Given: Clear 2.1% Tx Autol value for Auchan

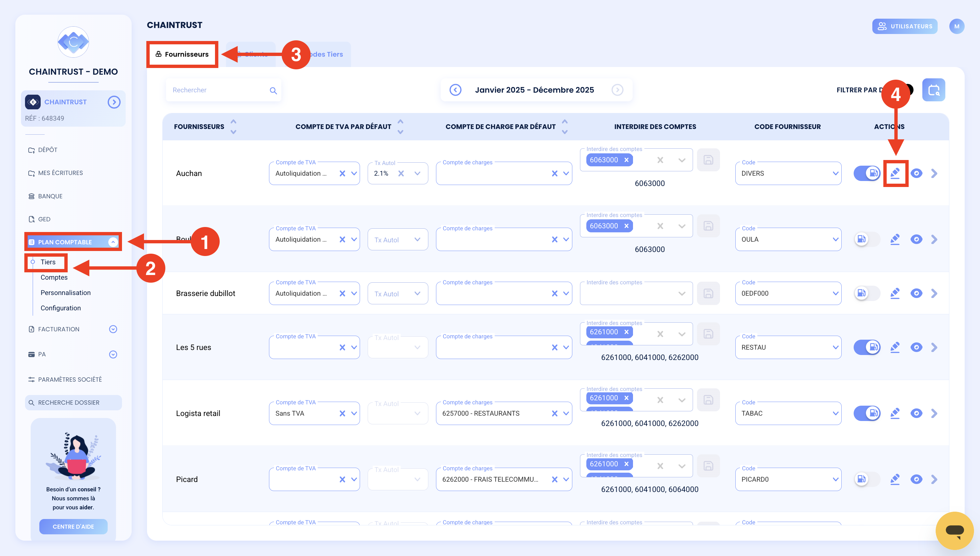Looking at the screenshot, I should 401,173.
